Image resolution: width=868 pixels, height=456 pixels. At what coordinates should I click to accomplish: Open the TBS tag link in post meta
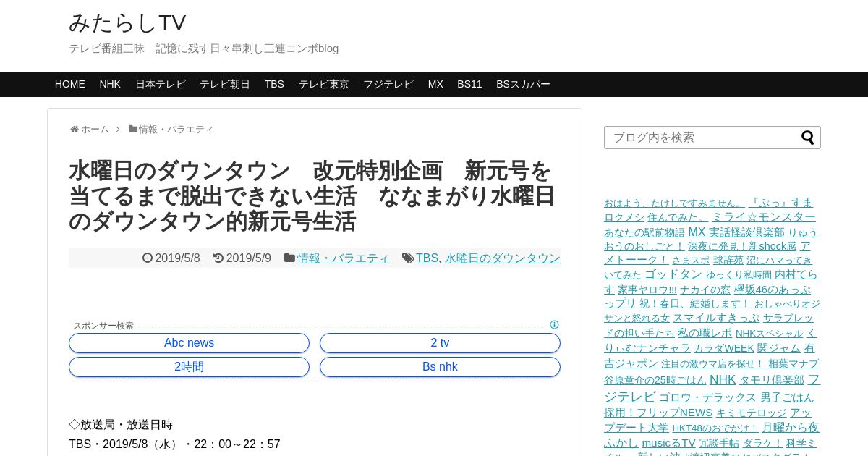coord(427,258)
